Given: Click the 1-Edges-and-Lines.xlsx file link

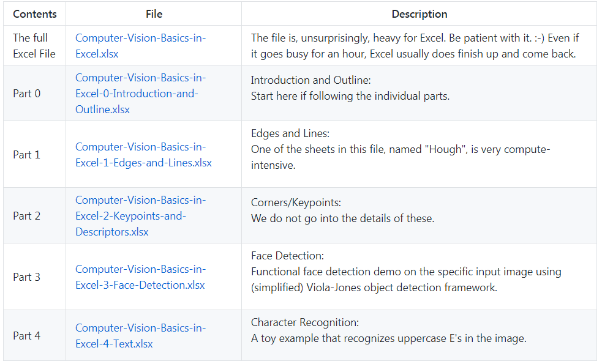Looking at the screenshot, I should (143, 155).
